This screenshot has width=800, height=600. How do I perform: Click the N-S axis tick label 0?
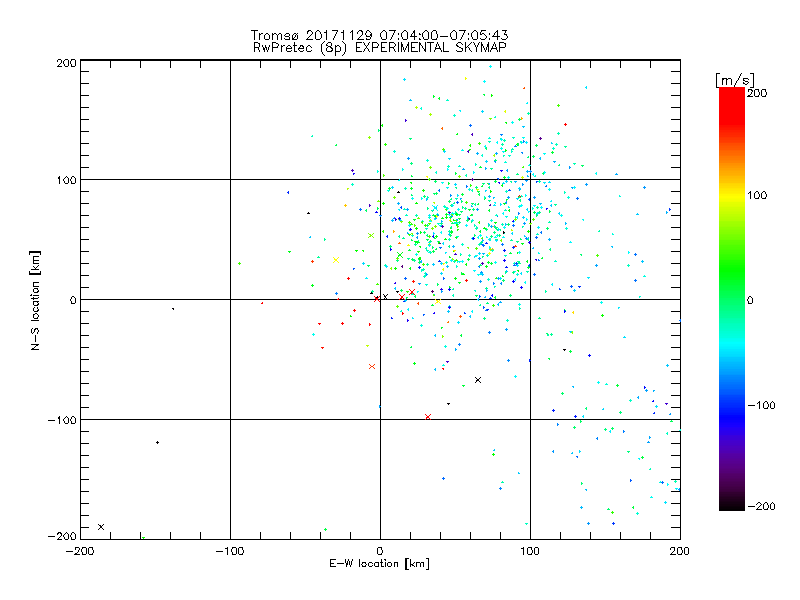(73, 300)
